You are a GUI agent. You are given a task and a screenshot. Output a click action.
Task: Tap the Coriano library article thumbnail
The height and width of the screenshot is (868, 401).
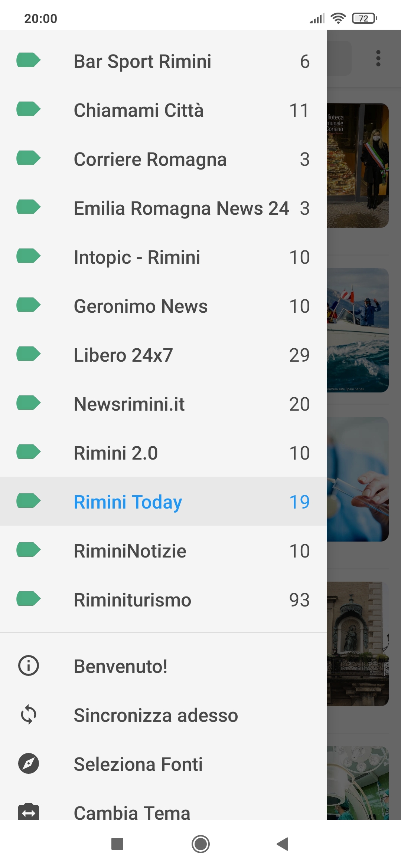click(358, 165)
